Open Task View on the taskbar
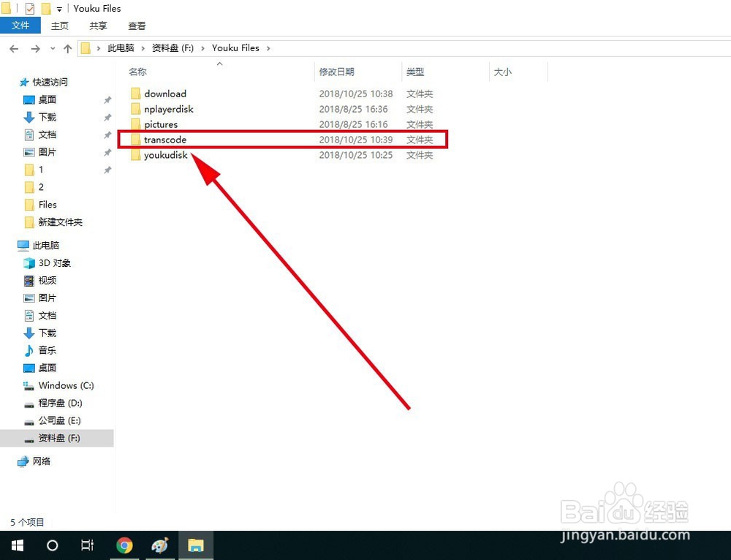Viewport: 731px width, 560px height. click(87, 545)
